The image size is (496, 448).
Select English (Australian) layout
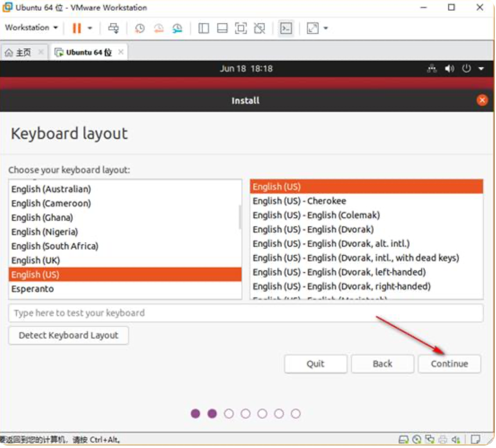pos(125,189)
